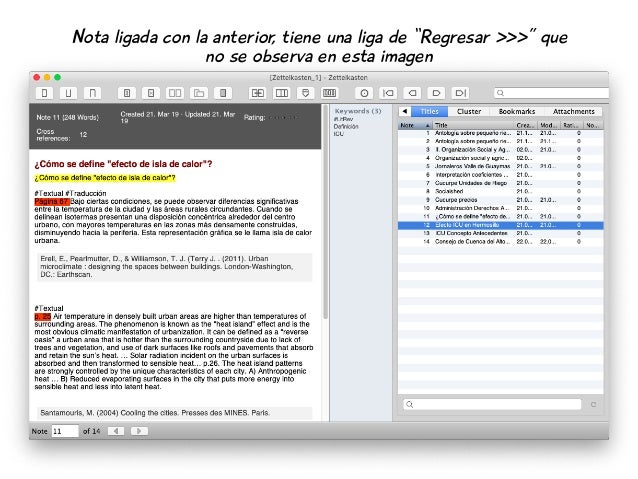Click the dark filled page toolbar icon
Viewport: 638px width, 479px height.
[x=223, y=93]
